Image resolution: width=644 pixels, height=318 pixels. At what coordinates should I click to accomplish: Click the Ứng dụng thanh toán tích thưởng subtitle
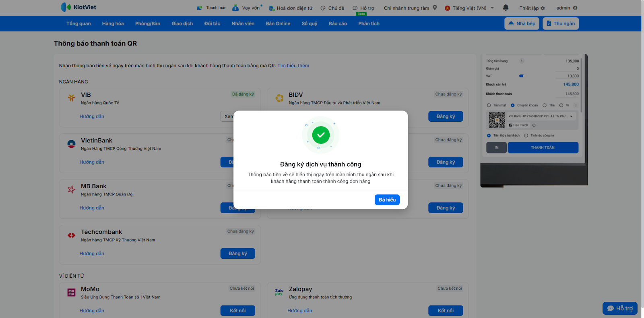click(x=320, y=297)
